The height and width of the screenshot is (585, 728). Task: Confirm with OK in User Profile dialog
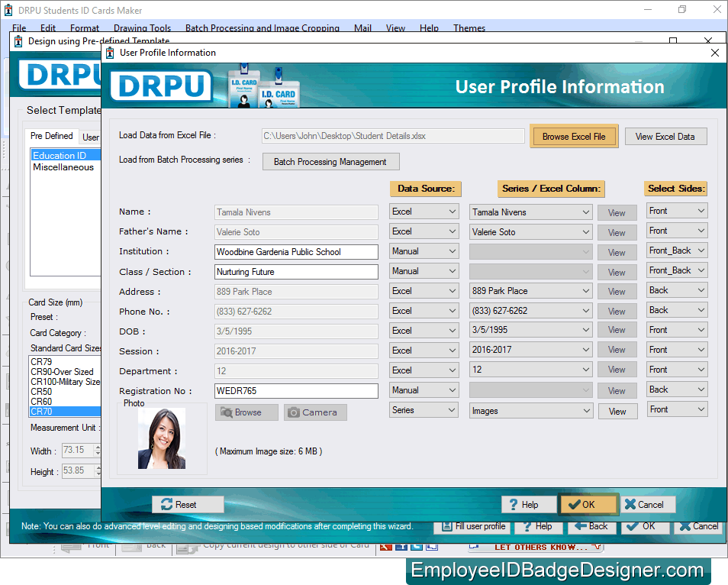(588, 504)
